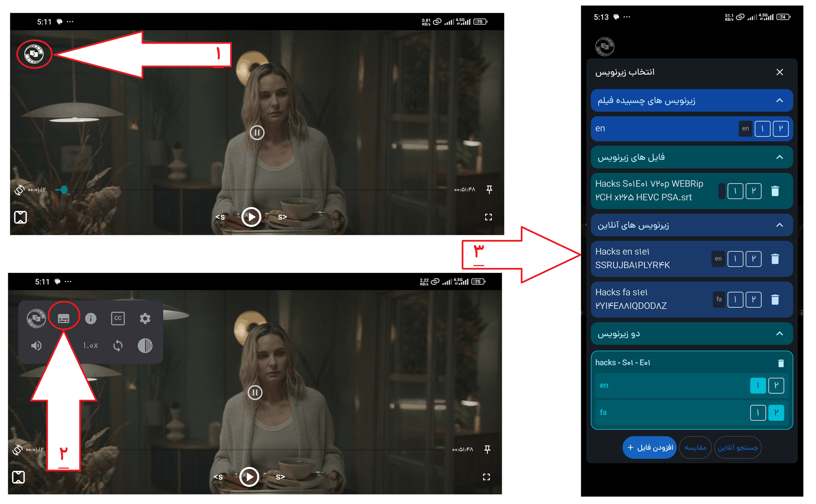Assign Hacks en s1e1 subtitle to slot 1

click(735, 259)
